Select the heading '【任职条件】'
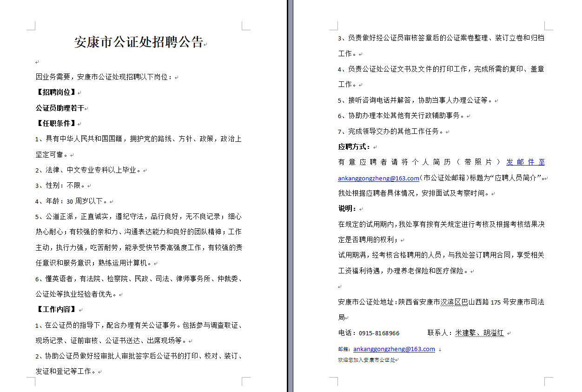Viewport: 582px width, 392px height. (56, 123)
